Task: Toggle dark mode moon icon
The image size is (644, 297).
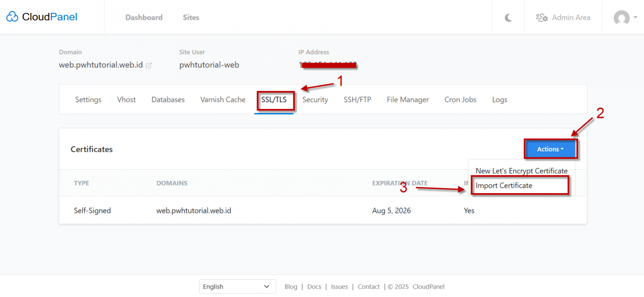Action: [x=508, y=17]
